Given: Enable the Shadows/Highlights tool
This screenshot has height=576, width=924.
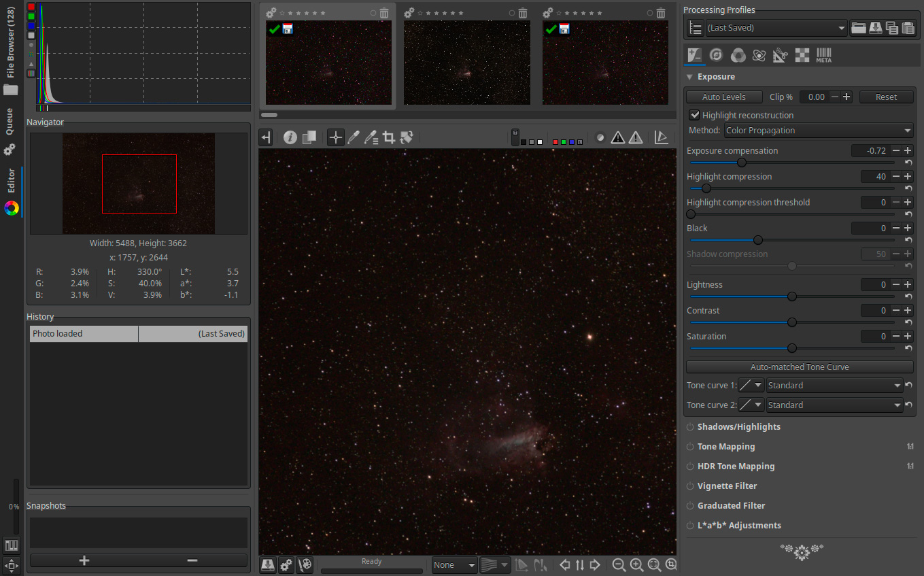Looking at the screenshot, I should tap(689, 427).
